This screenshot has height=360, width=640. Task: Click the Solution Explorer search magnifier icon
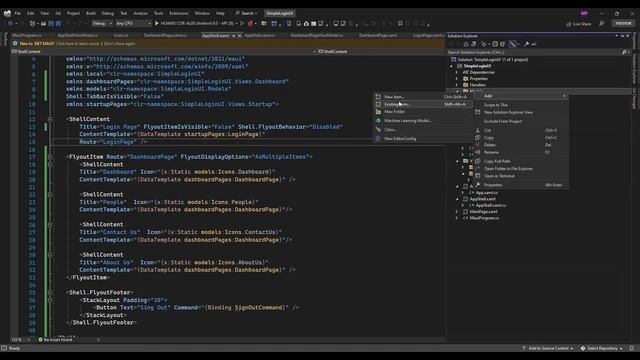coord(624,52)
